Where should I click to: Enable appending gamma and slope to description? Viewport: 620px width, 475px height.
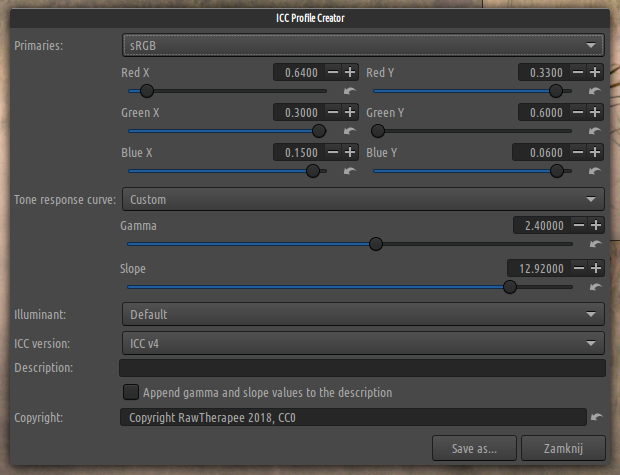pos(131,392)
